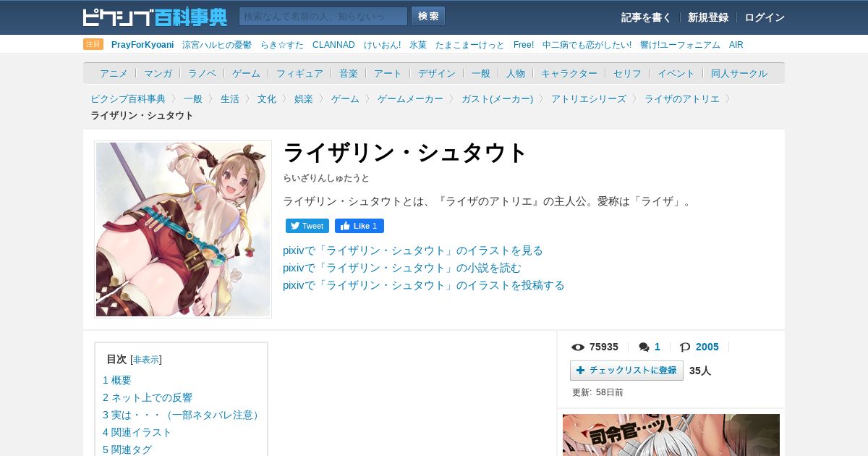Select イベント category menu item

[x=676, y=73]
